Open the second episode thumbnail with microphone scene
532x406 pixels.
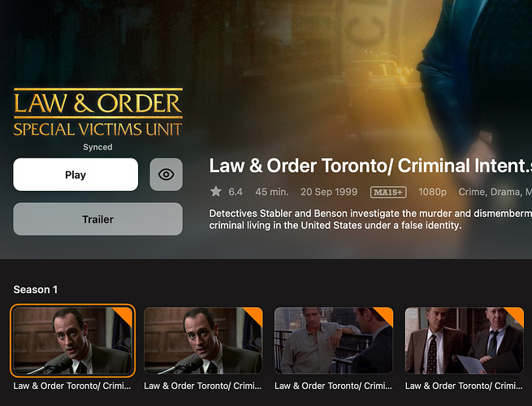(x=203, y=340)
